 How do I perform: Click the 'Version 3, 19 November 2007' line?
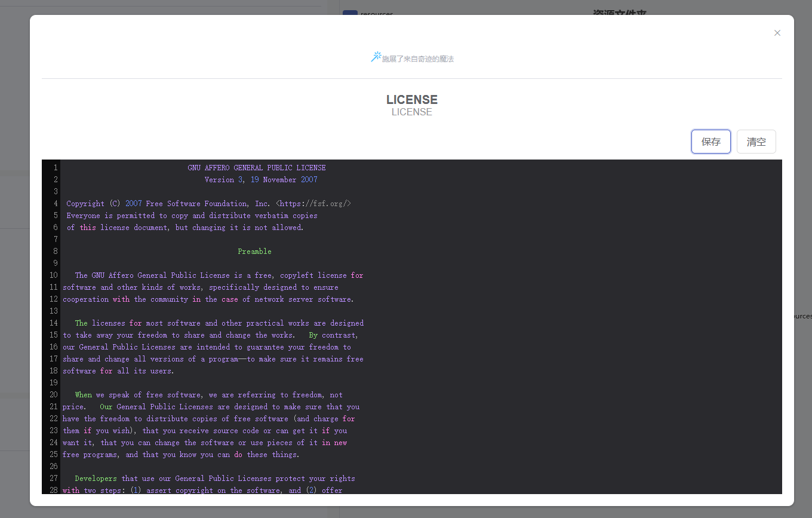click(260, 180)
